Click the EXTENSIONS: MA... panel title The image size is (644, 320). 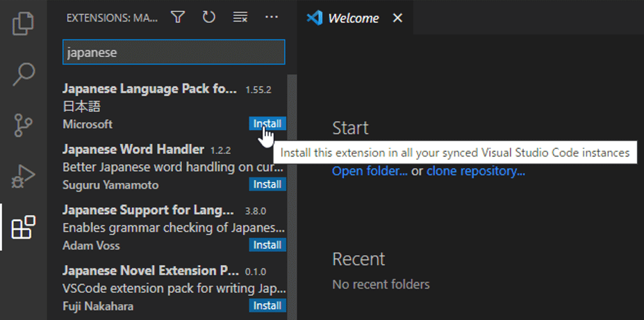point(112,17)
